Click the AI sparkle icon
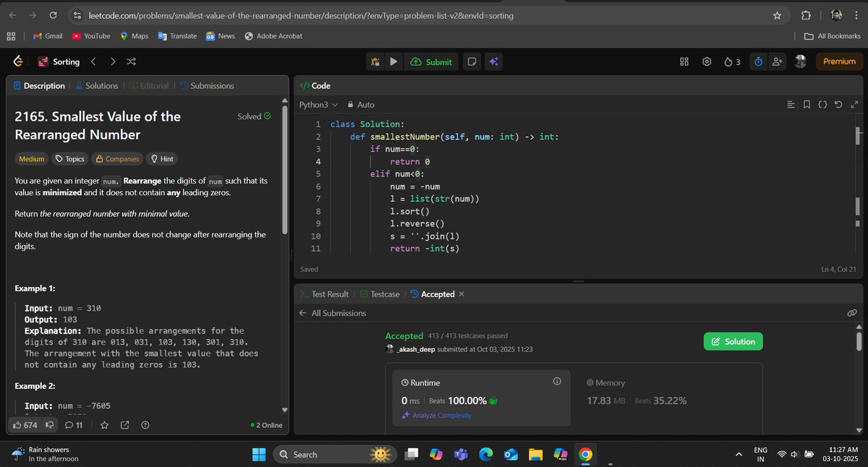Image resolution: width=868 pixels, height=467 pixels. click(x=493, y=62)
